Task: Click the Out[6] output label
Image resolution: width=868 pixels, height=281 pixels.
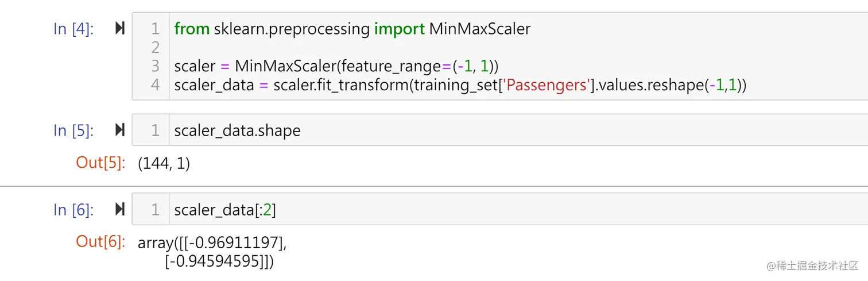Action: pyautogui.click(x=100, y=242)
